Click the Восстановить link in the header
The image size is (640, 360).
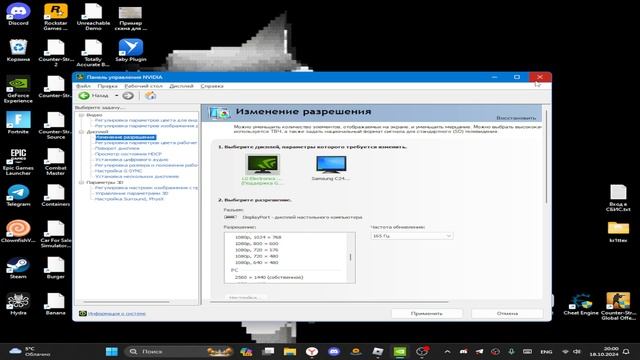point(516,118)
